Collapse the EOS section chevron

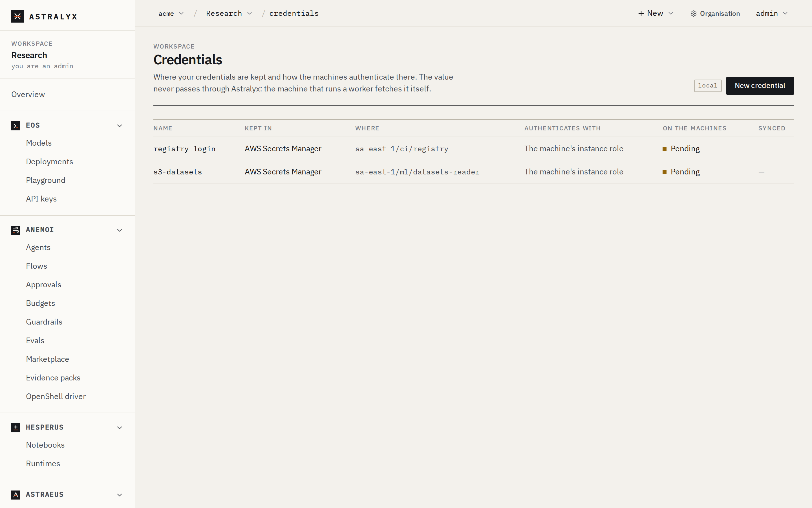tap(120, 126)
